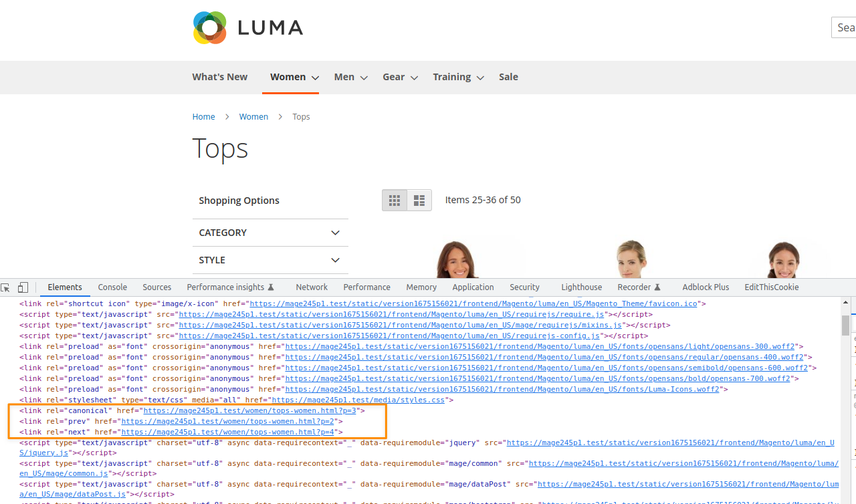Switch to list view mode

click(419, 201)
